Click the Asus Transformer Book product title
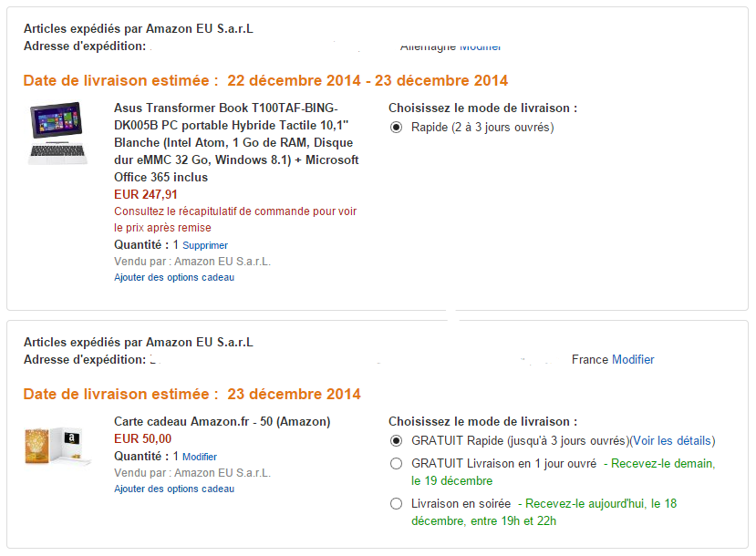The width and height of the screenshot is (756, 556). click(236, 142)
